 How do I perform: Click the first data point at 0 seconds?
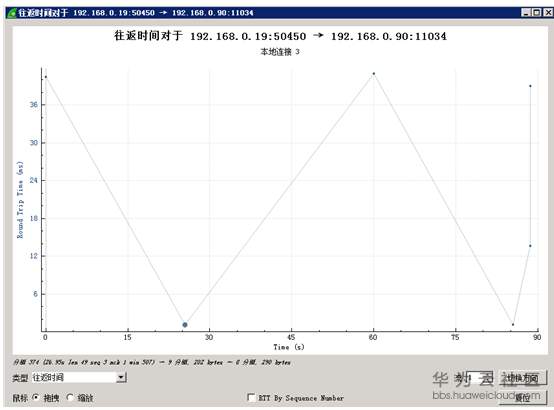pos(46,77)
